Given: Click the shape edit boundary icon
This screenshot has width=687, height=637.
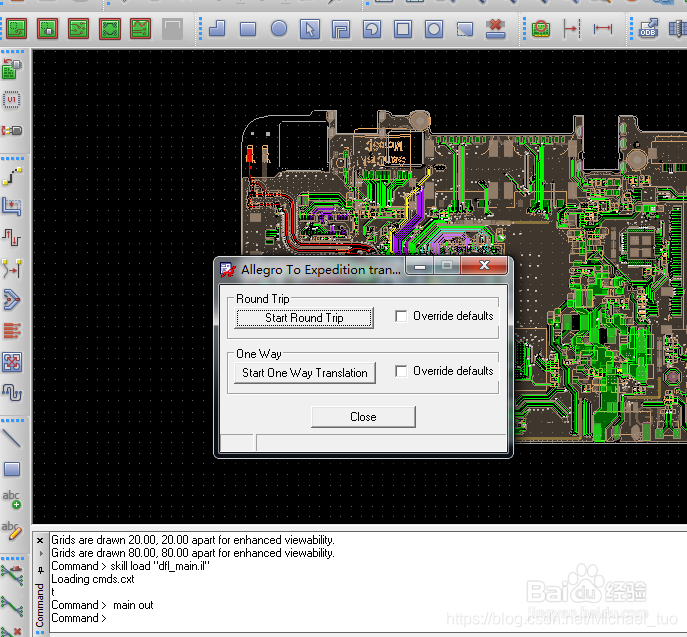Looking at the screenshot, I should [465, 29].
